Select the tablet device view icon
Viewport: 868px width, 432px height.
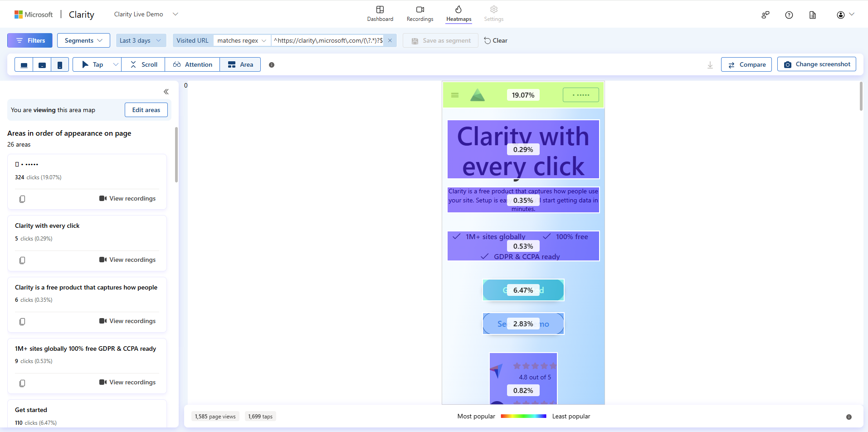[x=42, y=65]
